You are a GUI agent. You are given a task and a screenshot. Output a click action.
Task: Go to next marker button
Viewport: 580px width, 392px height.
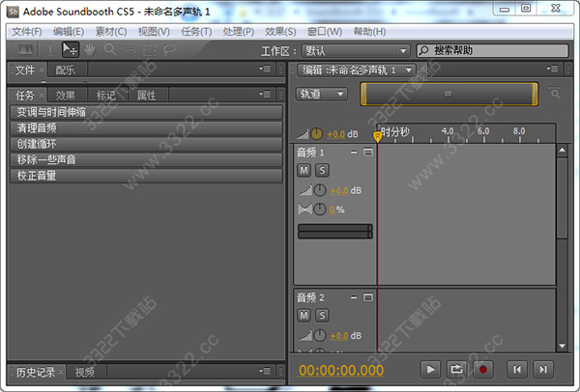coord(543,369)
